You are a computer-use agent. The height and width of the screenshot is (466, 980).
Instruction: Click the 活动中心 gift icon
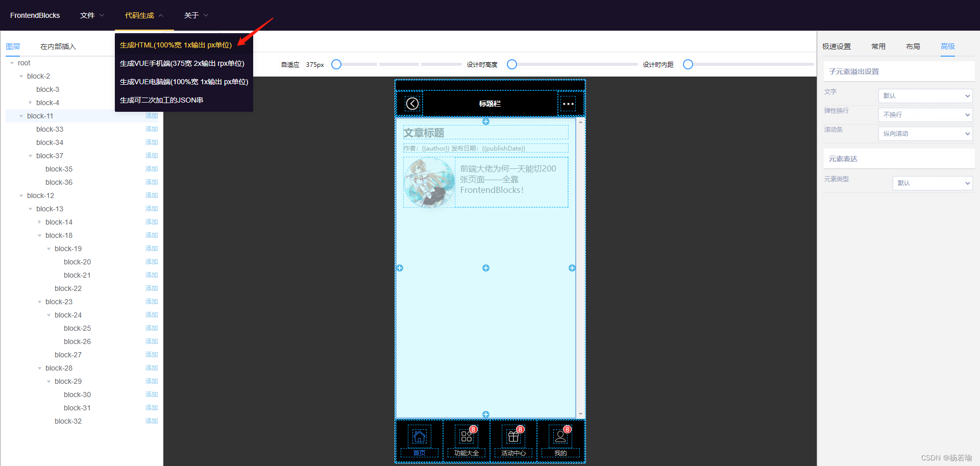pyautogui.click(x=513, y=436)
